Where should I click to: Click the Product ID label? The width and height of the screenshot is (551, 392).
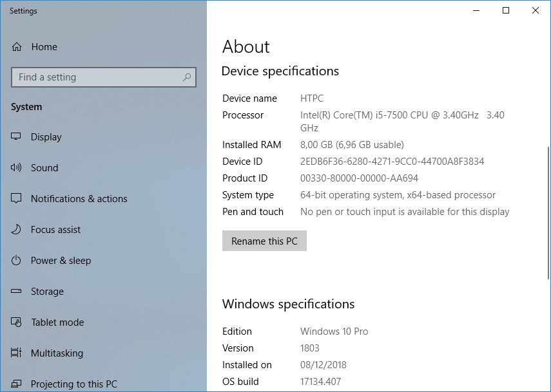[245, 178]
